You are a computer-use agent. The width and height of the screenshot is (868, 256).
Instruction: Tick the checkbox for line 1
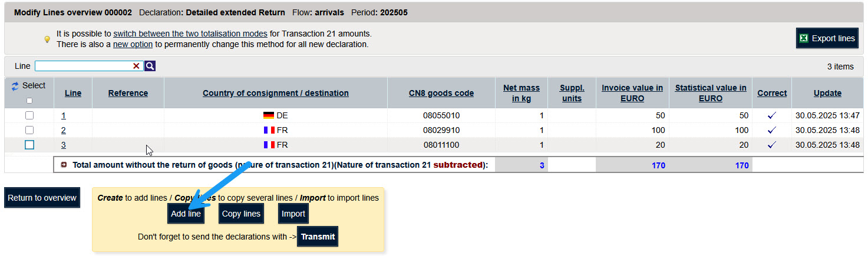29,115
